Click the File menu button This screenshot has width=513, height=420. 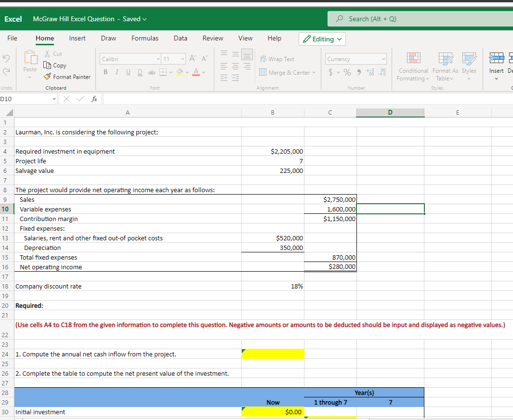click(x=13, y=38)
